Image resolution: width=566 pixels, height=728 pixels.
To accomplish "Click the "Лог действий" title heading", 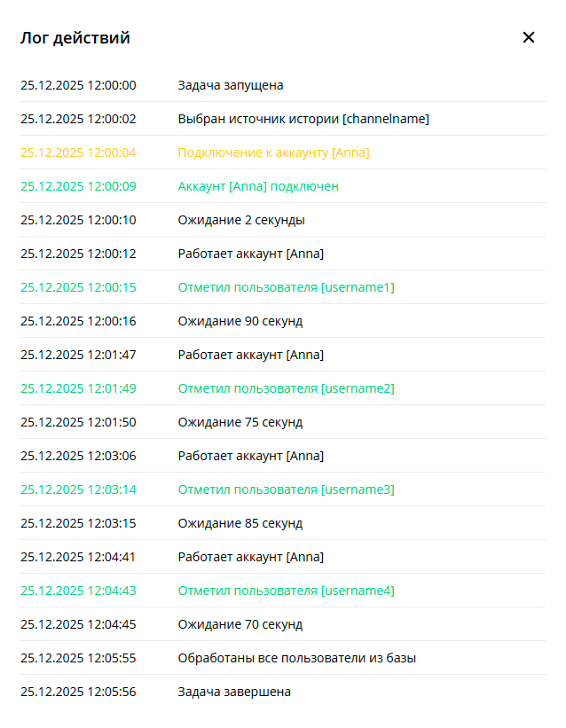I will [x=75, y=38].
